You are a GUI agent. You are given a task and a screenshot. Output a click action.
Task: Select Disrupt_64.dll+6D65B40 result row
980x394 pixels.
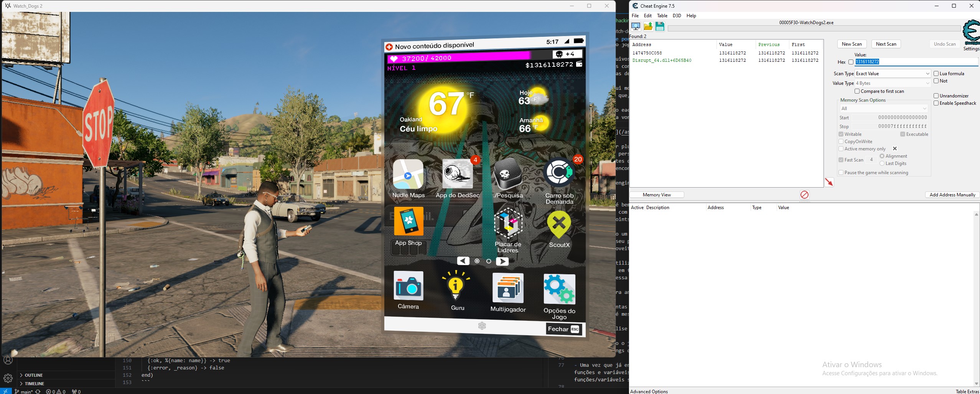[726, 60]
